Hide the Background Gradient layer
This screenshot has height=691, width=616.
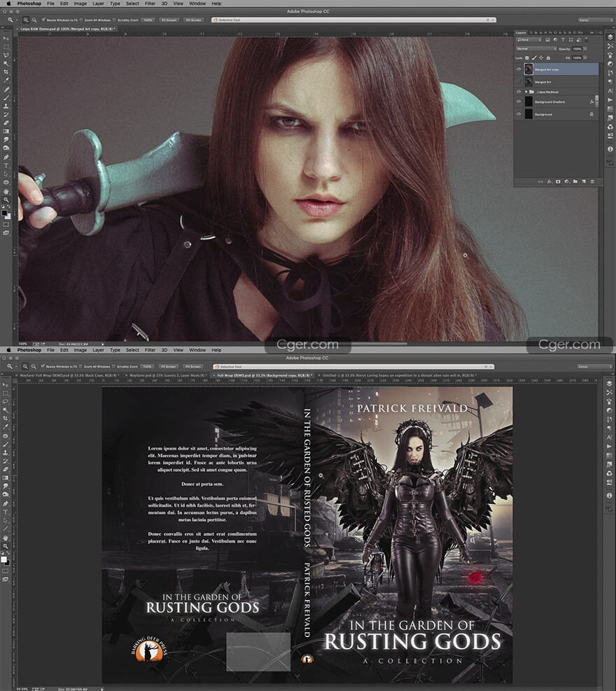519,102
